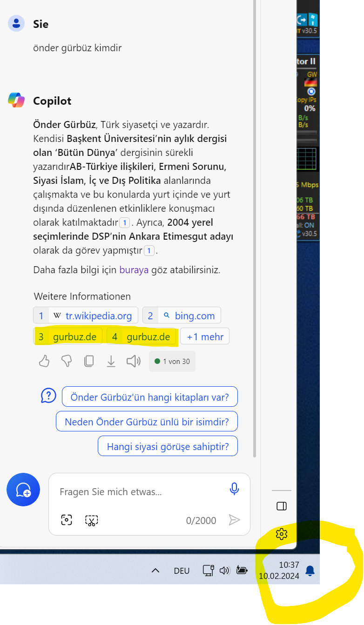Viewport: 364px width, 625px height.
Task: Select suggestion 'Neden Önder Gürbüz ünlü bir isimdir?'
Action: 147,422
